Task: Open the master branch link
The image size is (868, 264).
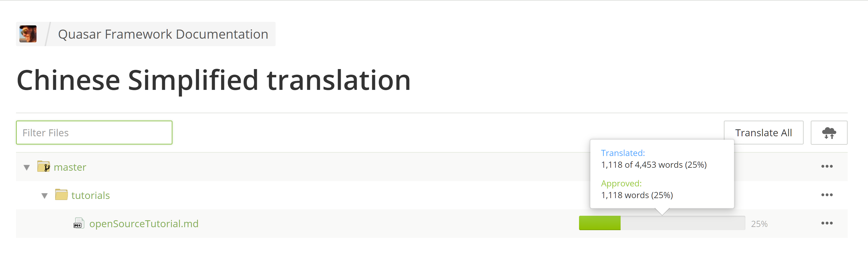Action: point(70,167)
